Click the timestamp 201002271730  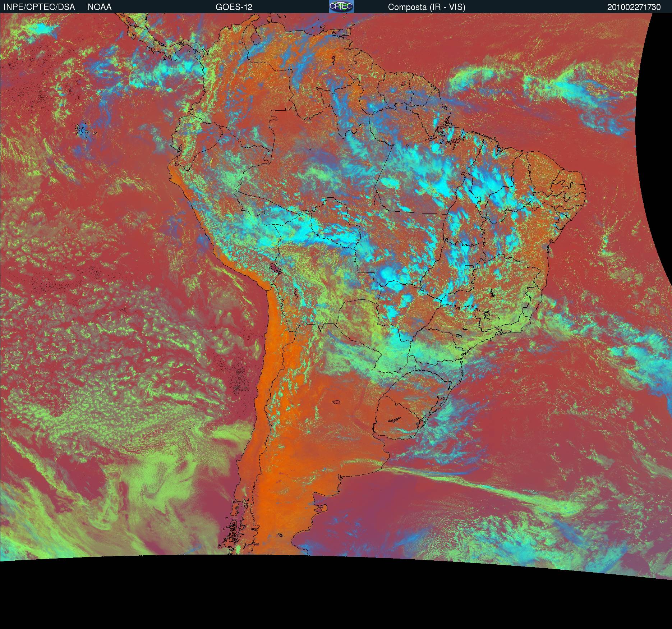[x=634, y=7]
